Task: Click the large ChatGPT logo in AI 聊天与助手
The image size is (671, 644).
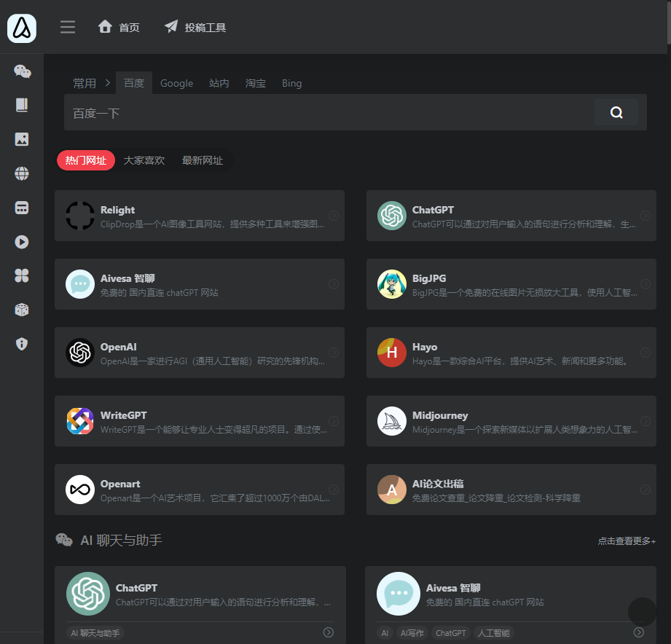Action: click(88, 594)
